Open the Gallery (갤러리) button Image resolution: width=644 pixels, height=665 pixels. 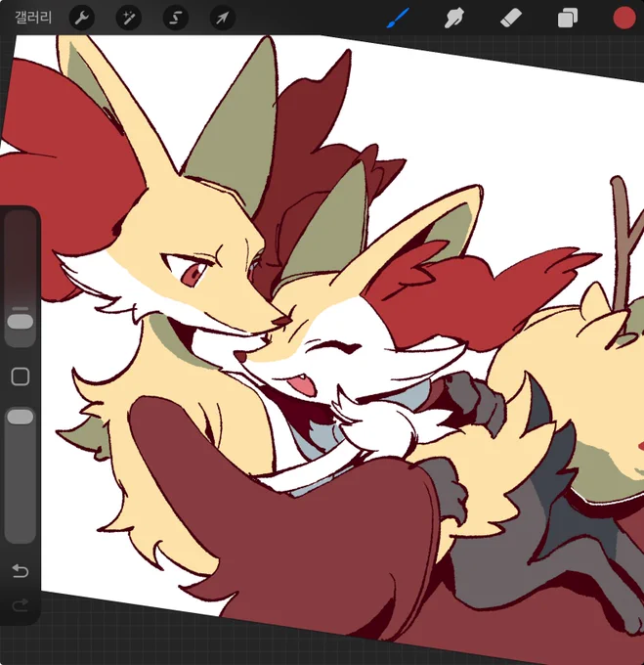(33, 18)
